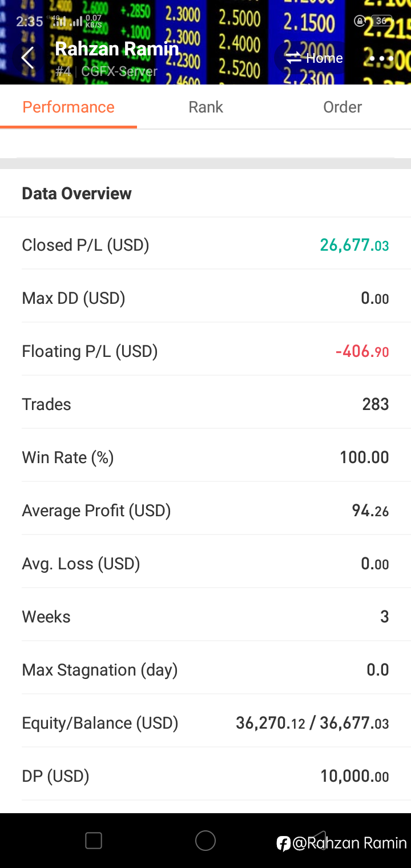
Task: Select the Performance tab
Action: pos(68,107)
